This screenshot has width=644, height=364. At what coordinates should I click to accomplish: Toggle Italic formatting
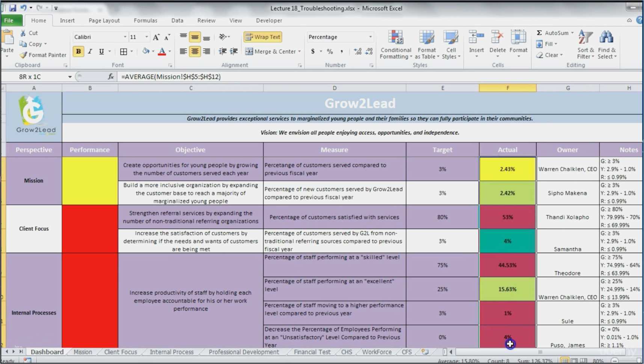coord(90,51)
